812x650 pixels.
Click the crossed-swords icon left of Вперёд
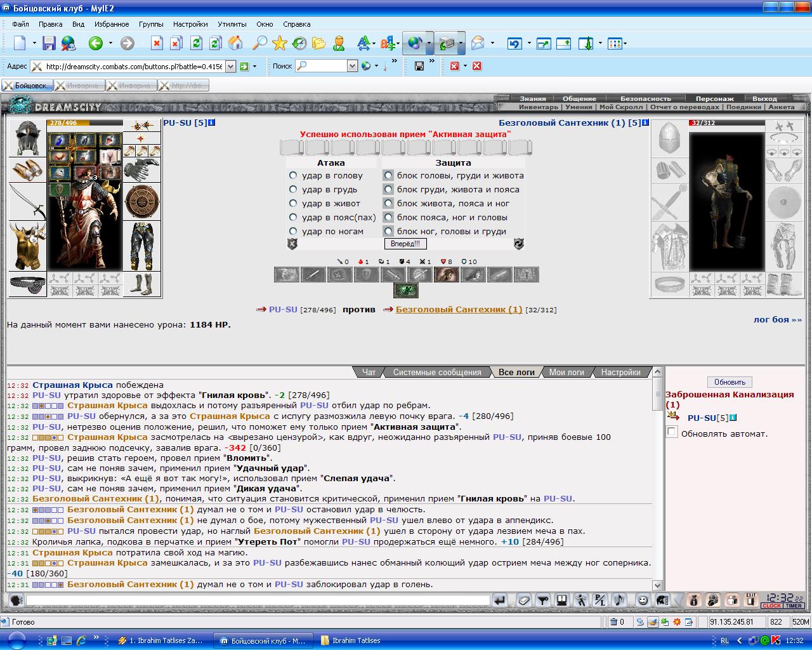click(x=292, y=244)
